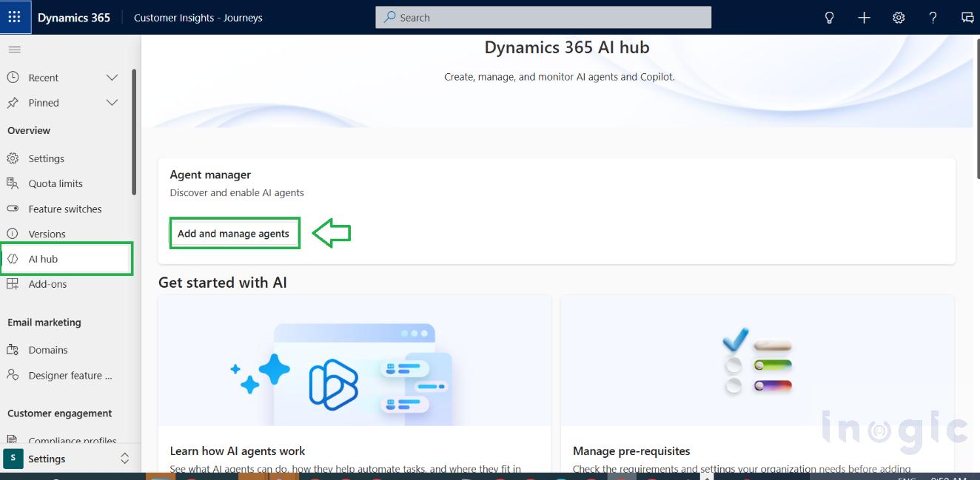This screenshot has height=480, width=980.
Task: Click the Agent manager heading
Action: (x=210, y=175)
